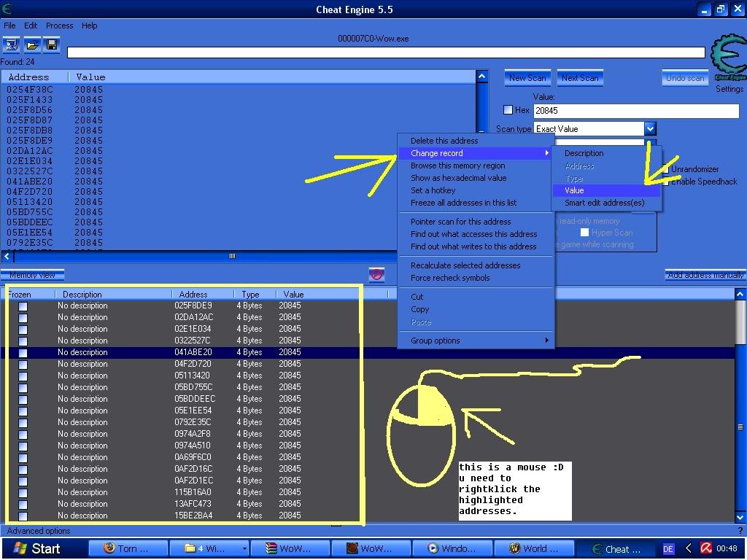
Task: Open the Help menu
Action: (x=89, y=26)
